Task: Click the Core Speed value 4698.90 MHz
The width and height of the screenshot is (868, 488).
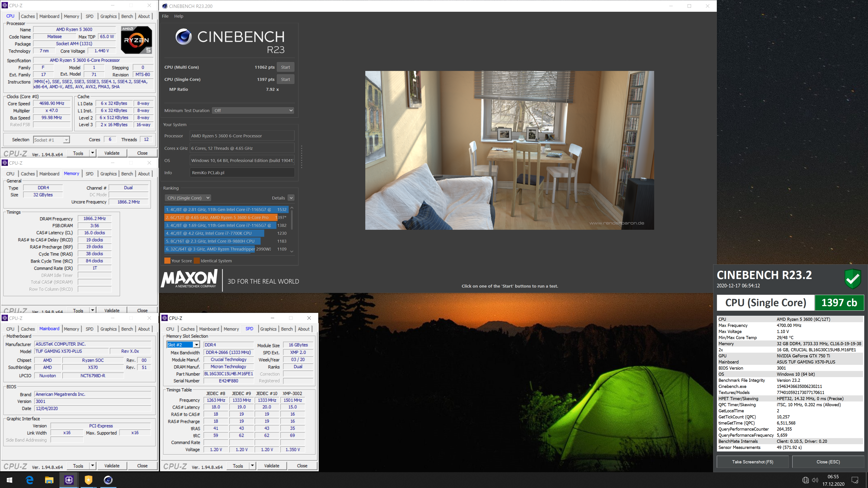Action: (x=52, y=103)
